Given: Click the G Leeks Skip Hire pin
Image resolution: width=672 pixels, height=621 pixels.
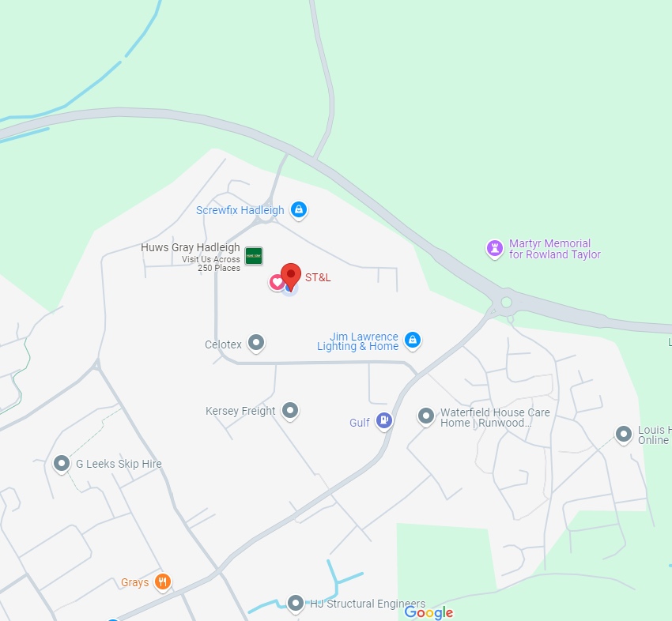Looking at the screenshot, I should pyautogui.click(x=62, y=464).
